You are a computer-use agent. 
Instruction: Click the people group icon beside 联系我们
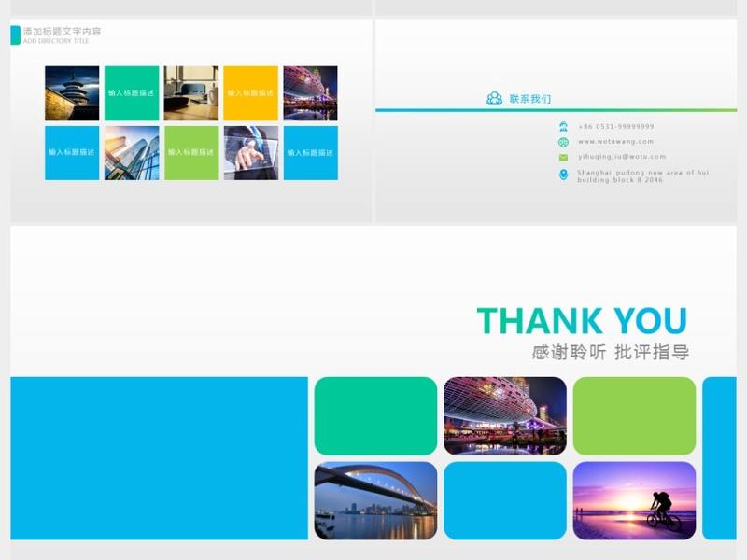(x=494, y=98)
